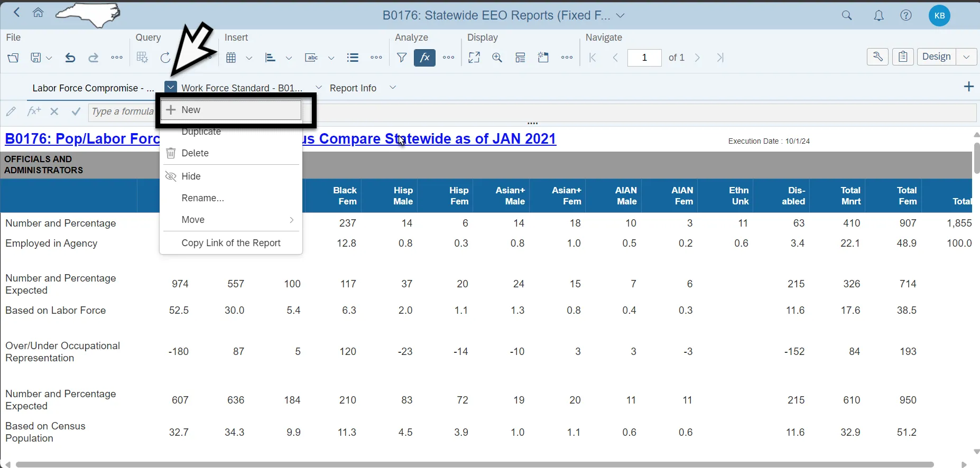980x468 pixels.
Task: Click the Undo arrow icon
Action: 70,58
